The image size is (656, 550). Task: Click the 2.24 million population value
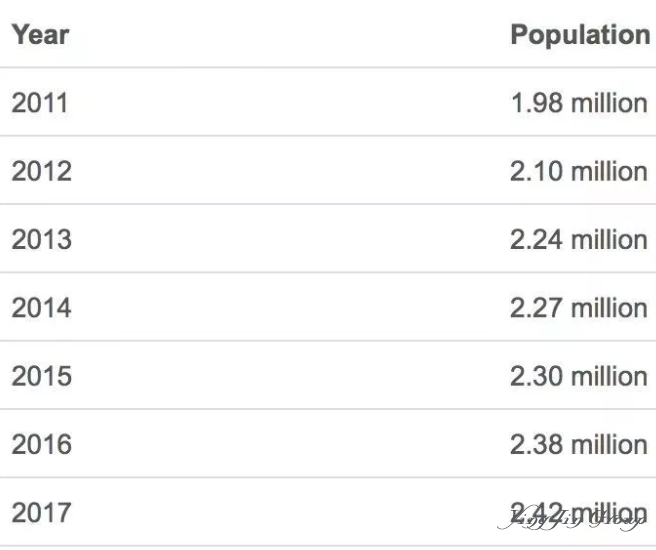[579, 240]
